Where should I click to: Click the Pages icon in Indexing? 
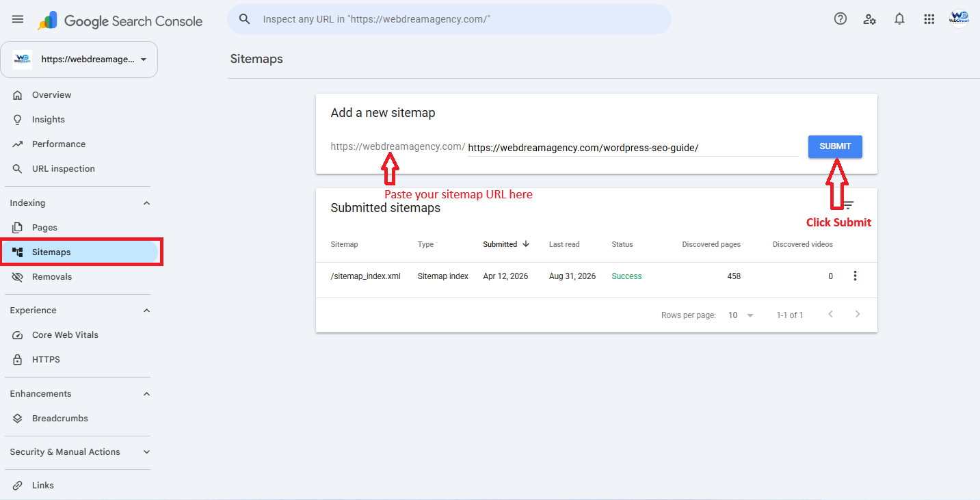tap(18, 228)
